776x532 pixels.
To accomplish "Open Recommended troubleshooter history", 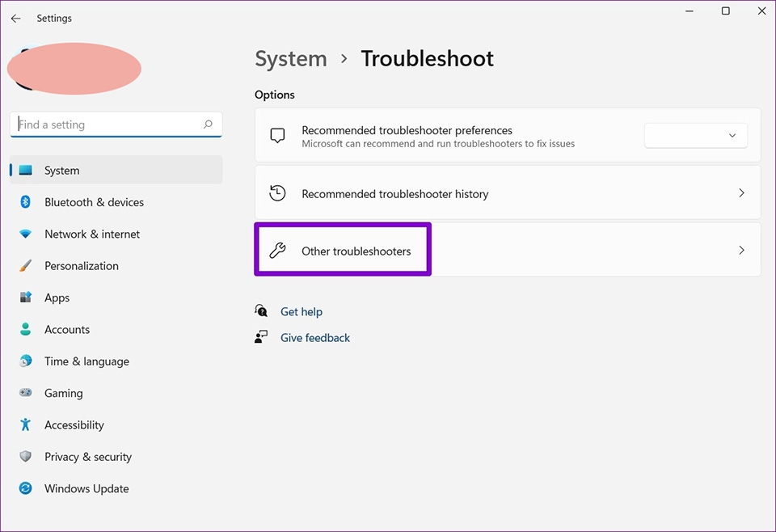I will (x=508, y=193).
